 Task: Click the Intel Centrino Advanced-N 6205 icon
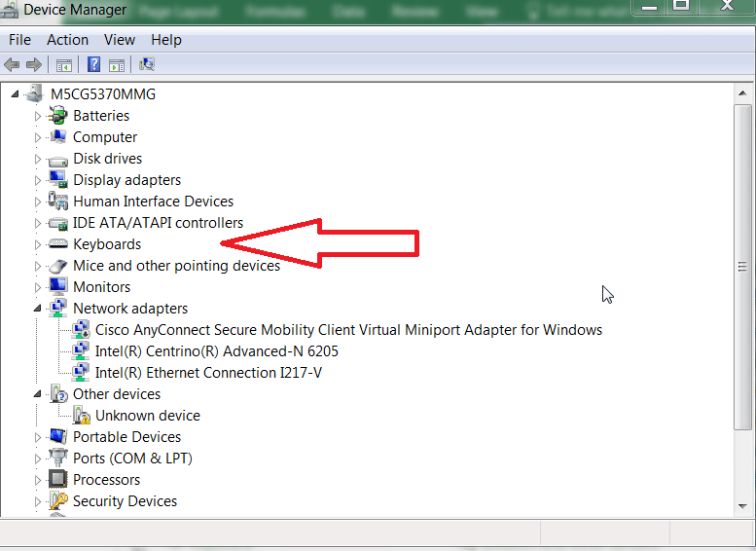point(81,350)
